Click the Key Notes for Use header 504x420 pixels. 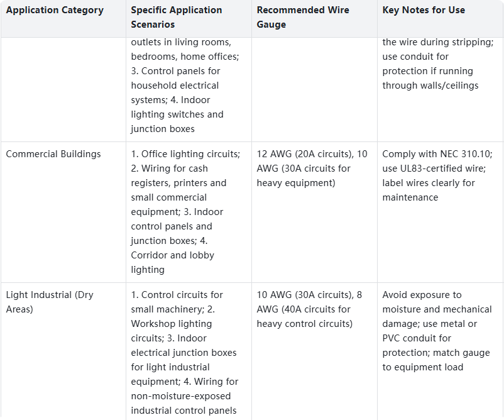coord(424,10)
